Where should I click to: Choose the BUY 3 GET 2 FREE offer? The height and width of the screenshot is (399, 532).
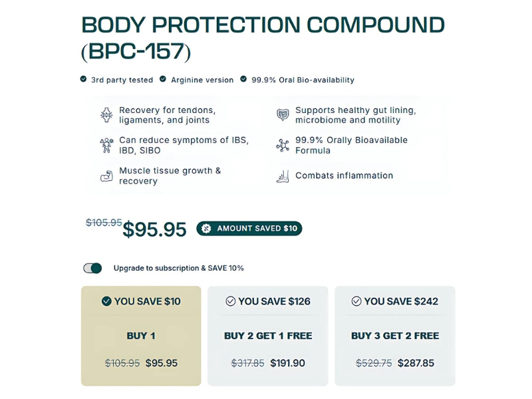pos(395,336)
